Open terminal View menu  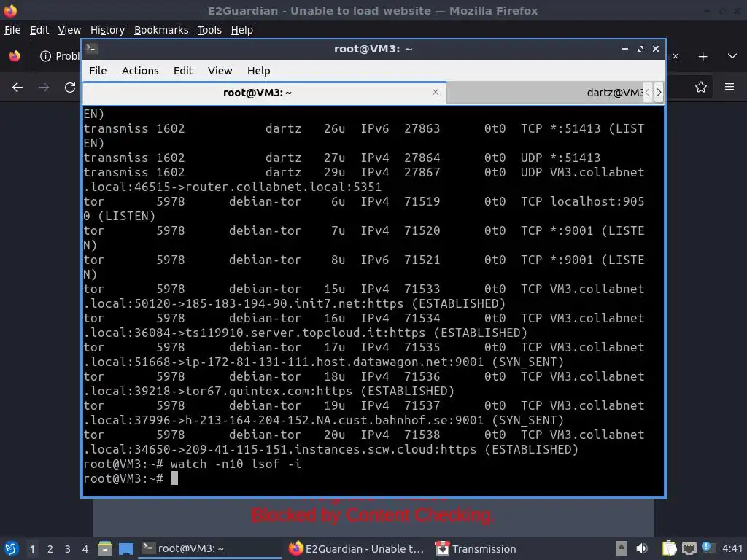220,71
